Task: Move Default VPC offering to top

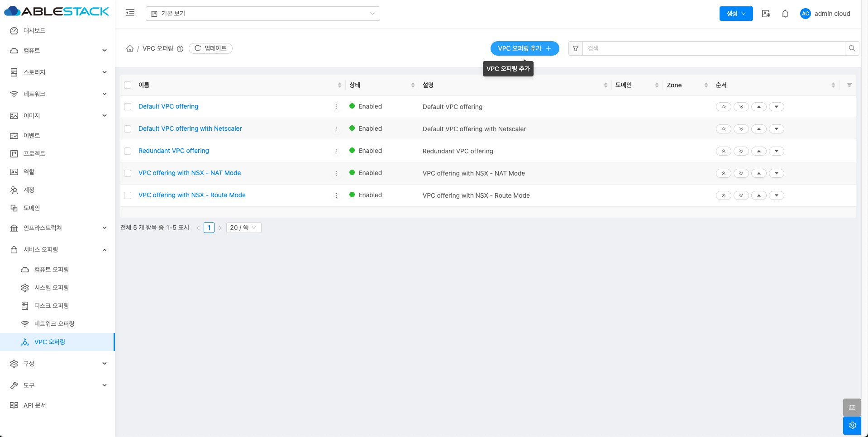Action: [x=723, y=107]
